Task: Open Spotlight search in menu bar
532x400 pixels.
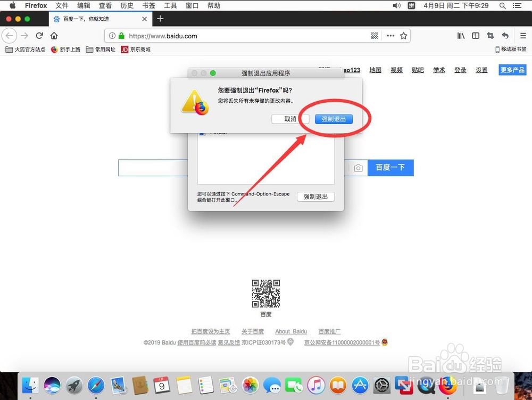Action: click(503, 5)
